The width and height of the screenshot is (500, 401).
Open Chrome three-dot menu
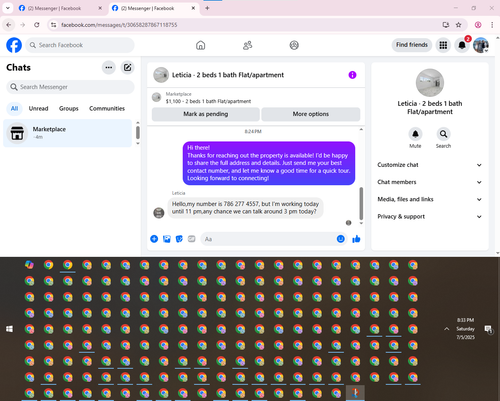pyautogui.click(x=492, y=25)
